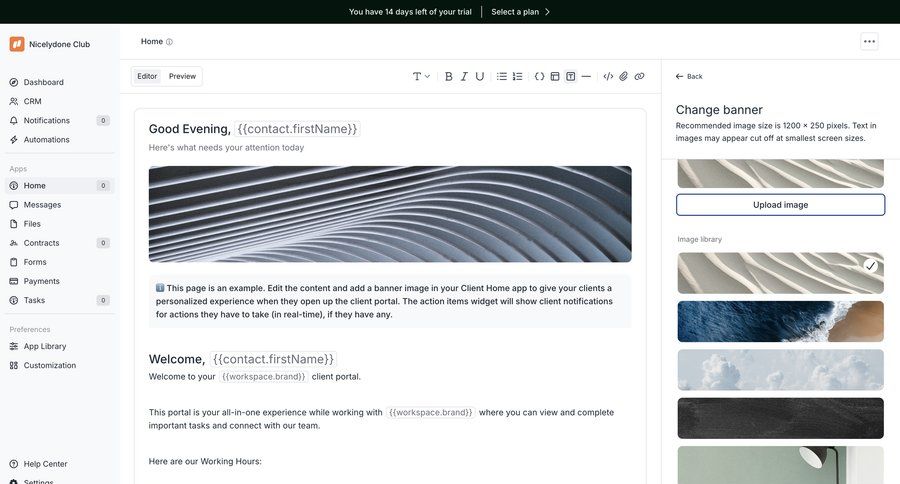Screen dimensions: 900x484
Task: Insert a bulleted list
Action: click(502, 76)
